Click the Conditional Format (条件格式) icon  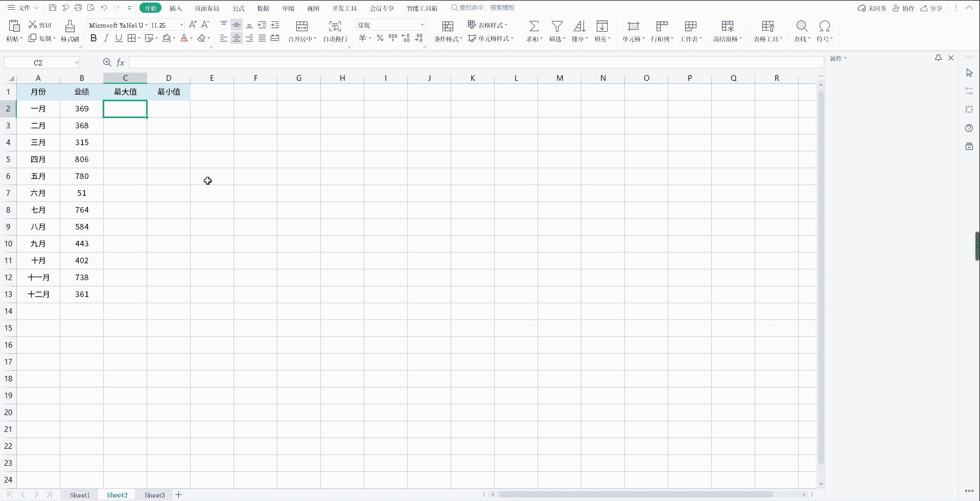(x=448, y=26)
